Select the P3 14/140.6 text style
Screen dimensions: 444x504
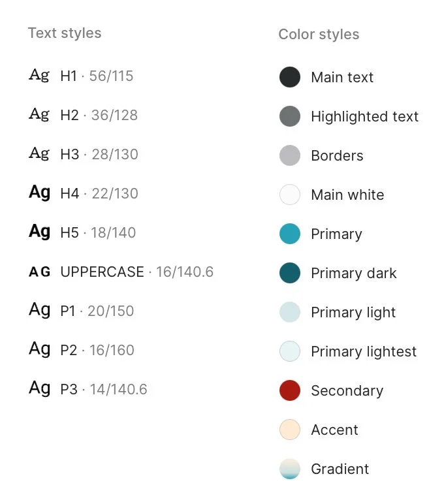87,389
